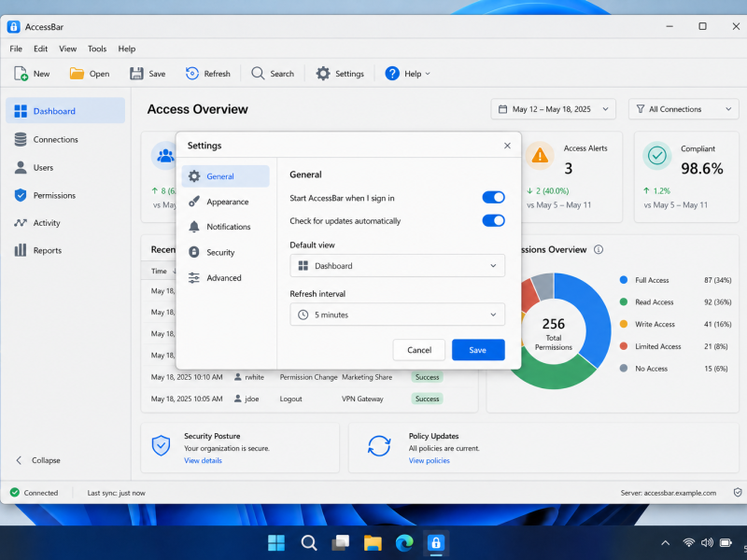747x560 pixels.
Task: Switch to Security settings tab
Action: click(x=225, y=252)
